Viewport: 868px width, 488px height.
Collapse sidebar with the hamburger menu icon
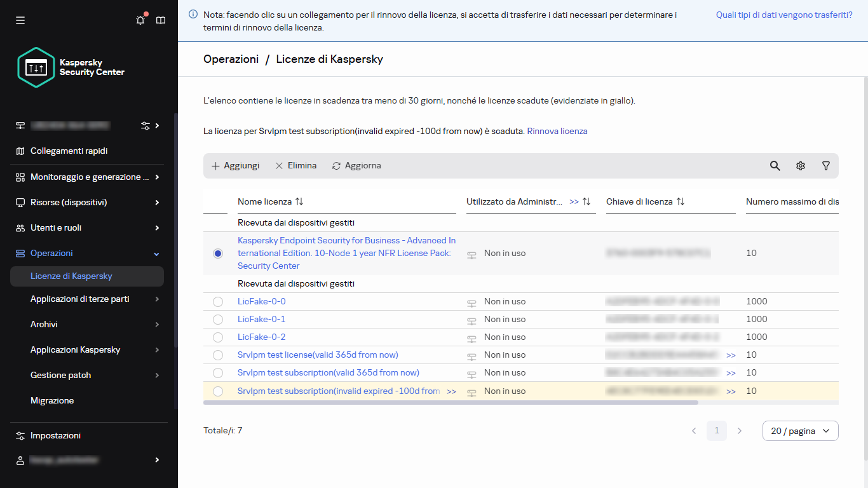point(20,20)
